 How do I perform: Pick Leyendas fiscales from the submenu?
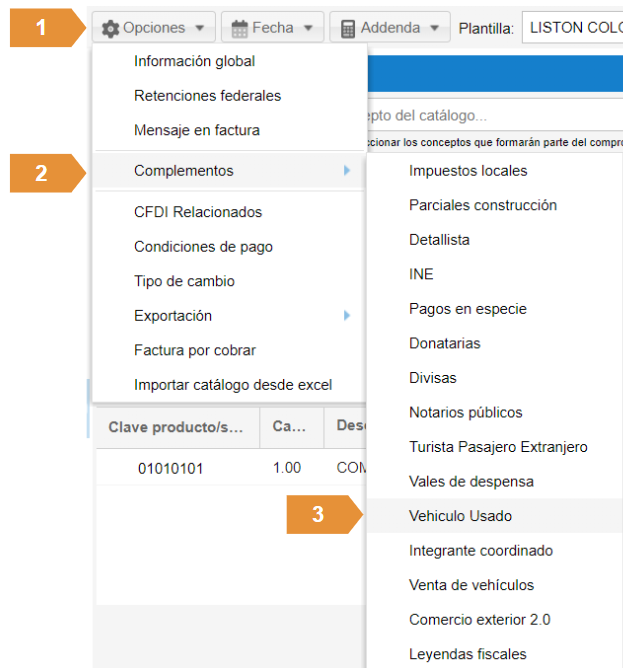pyautogui.click(x=467, y=654)
